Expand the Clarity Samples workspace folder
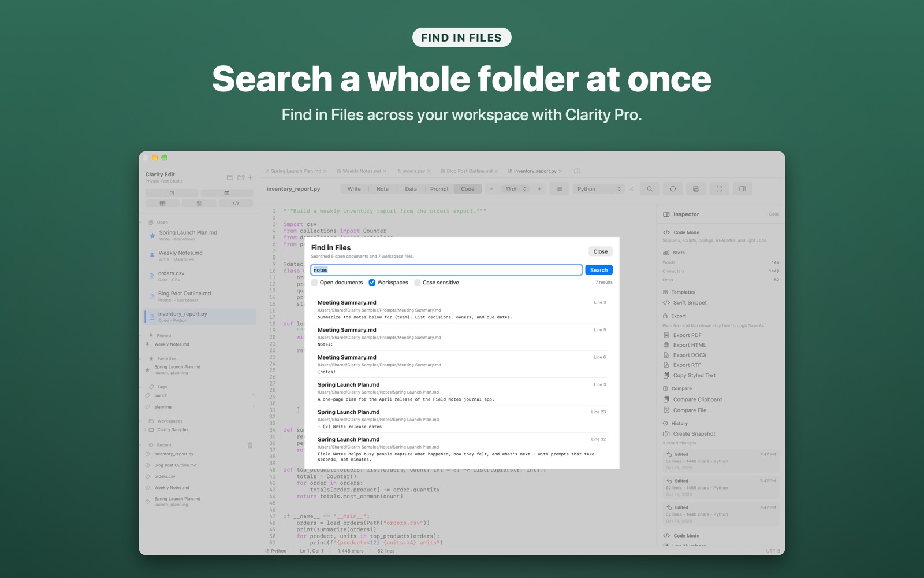The height and width of the screenshot is (578, 924). click(x=145, y=430)
